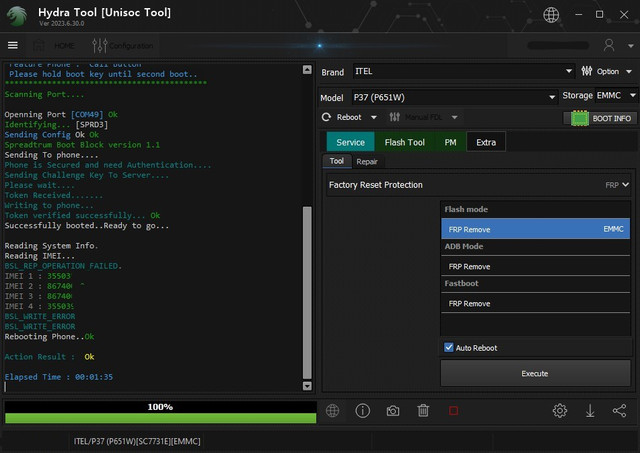Click the ADB Mode section header
This screenshot has height=453, width=640.
[464, 246]
